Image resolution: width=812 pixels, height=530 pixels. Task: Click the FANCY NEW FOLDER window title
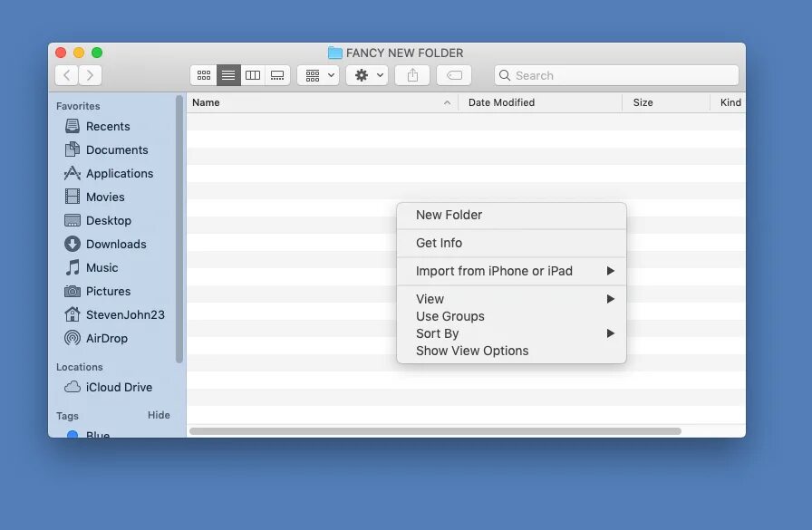(x=404, y=53)
